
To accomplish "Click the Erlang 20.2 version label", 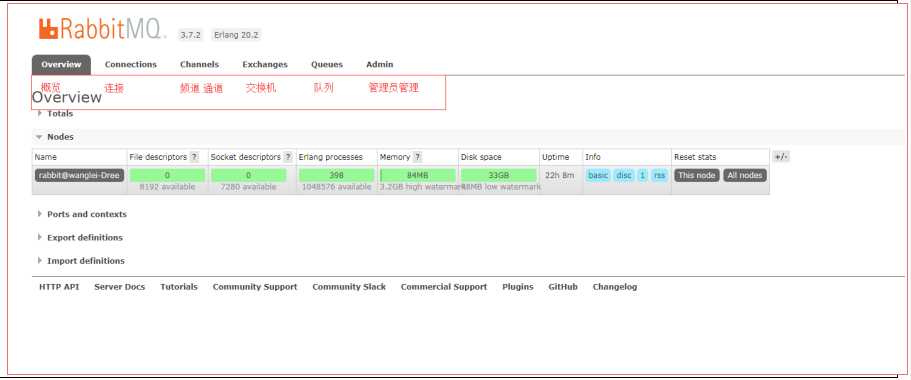I will [236, 35].
